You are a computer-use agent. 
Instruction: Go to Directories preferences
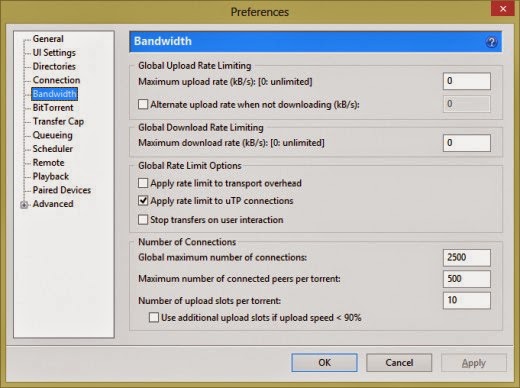coord(54,66)
